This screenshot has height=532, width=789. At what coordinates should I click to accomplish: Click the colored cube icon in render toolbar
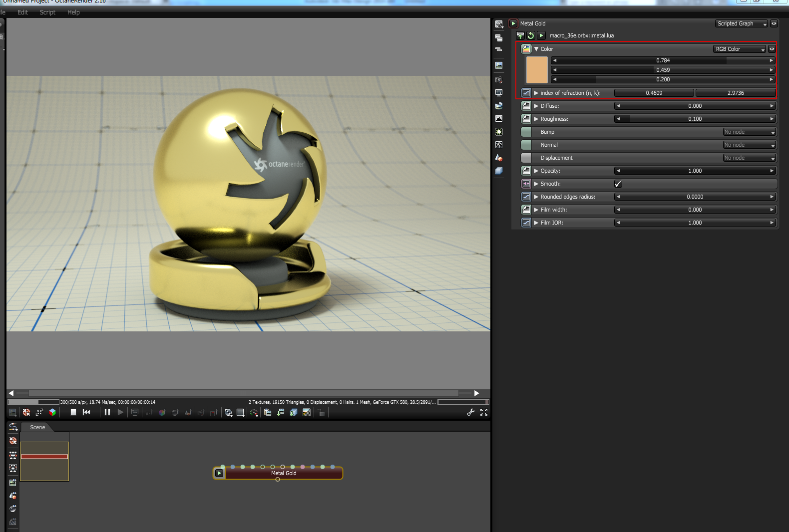pos(52,412)
